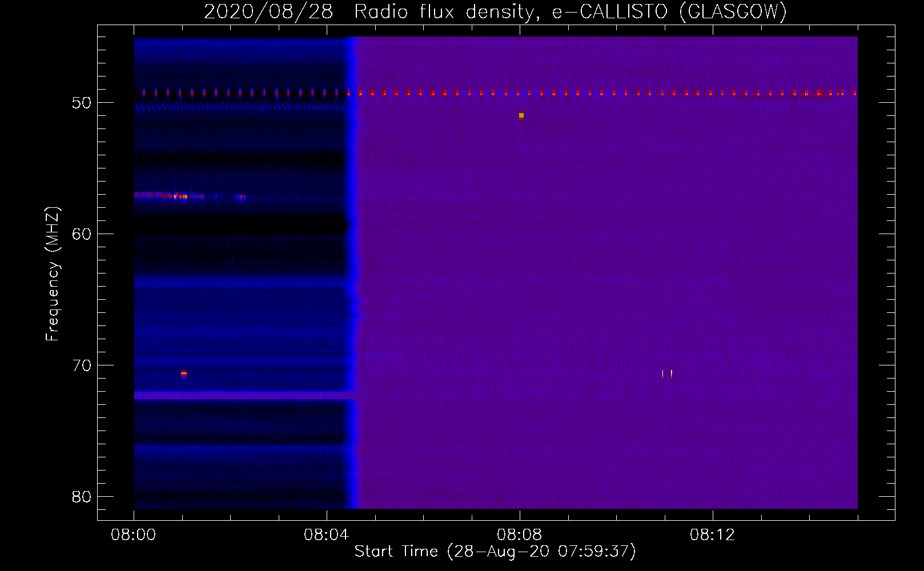Image resolution: width=924 pixels, height=571 pixels.
Task: Click the 08:00 time tick label
Action: pyautogui.click(x=134, y=535)
